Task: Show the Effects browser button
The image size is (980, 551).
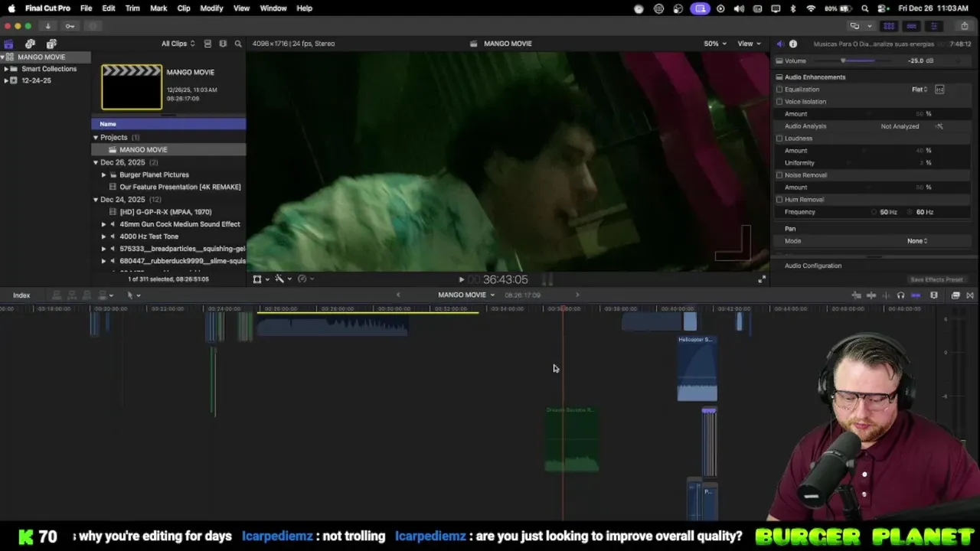Action: pos(955,295)
